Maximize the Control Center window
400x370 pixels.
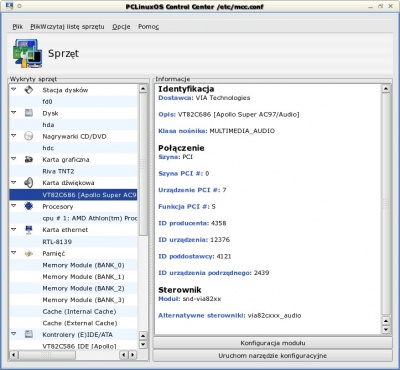point(381,6)
